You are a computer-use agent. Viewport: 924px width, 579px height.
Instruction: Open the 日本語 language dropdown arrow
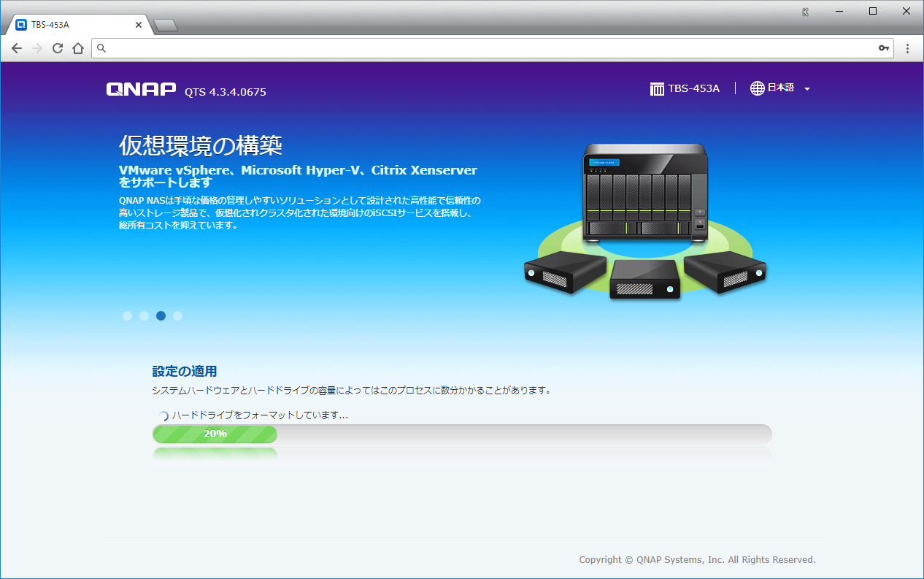807,89
